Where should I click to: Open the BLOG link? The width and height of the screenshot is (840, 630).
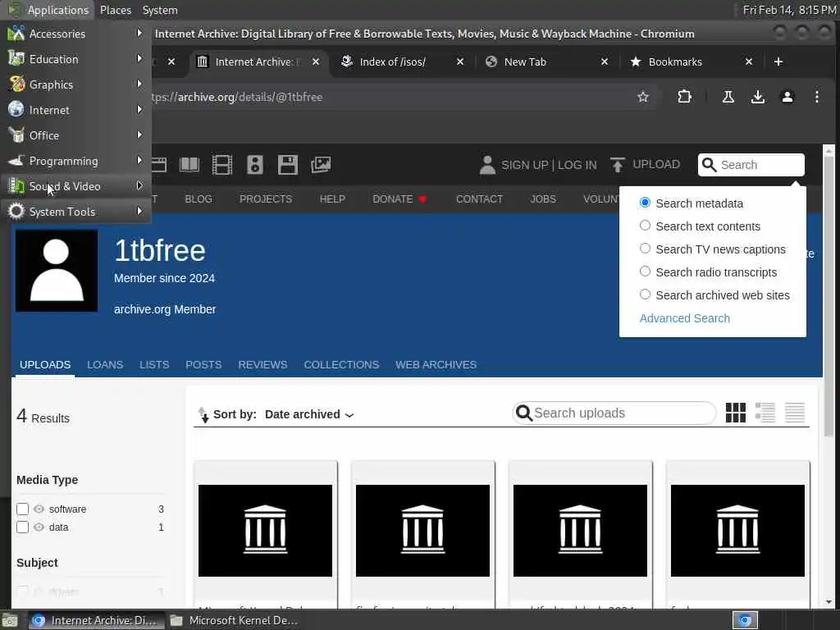tap(199, 199)
